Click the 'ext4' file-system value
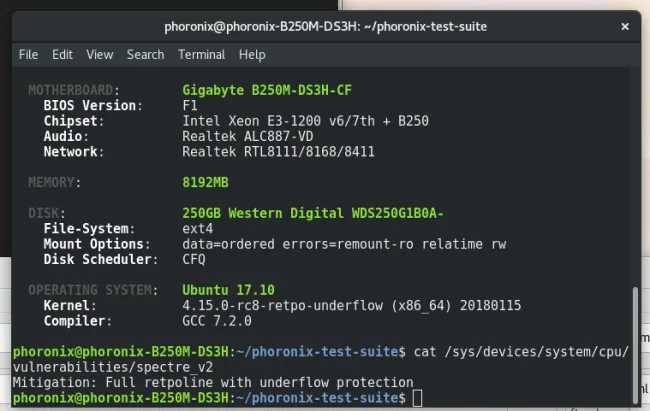The height and width of the screenshot is (411, 650). [198, 229]
